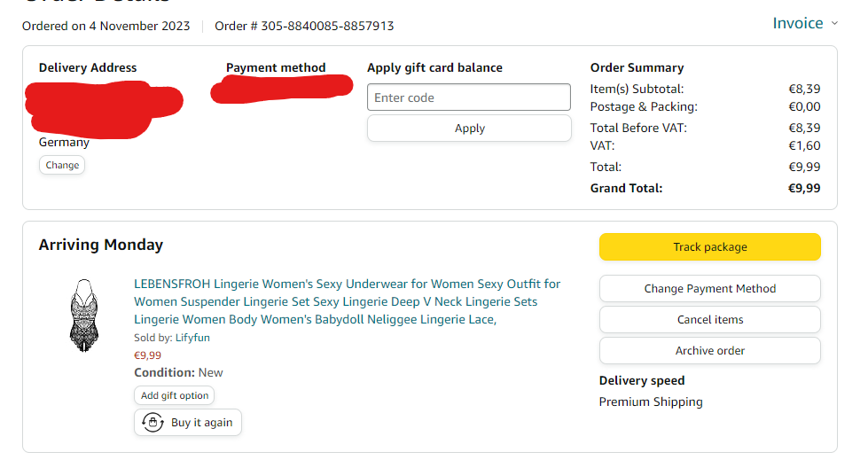Archive order using its button

click(x=709, y=351)
